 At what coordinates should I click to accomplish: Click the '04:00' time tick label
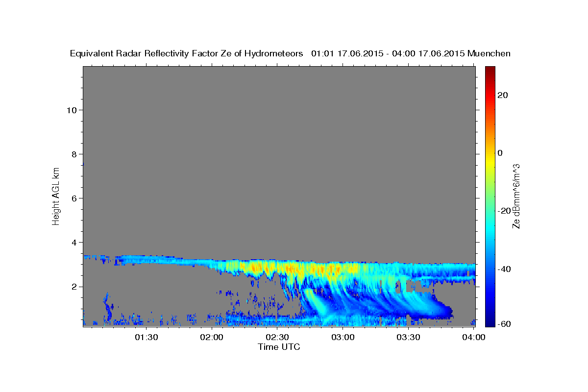click(474, 337)
